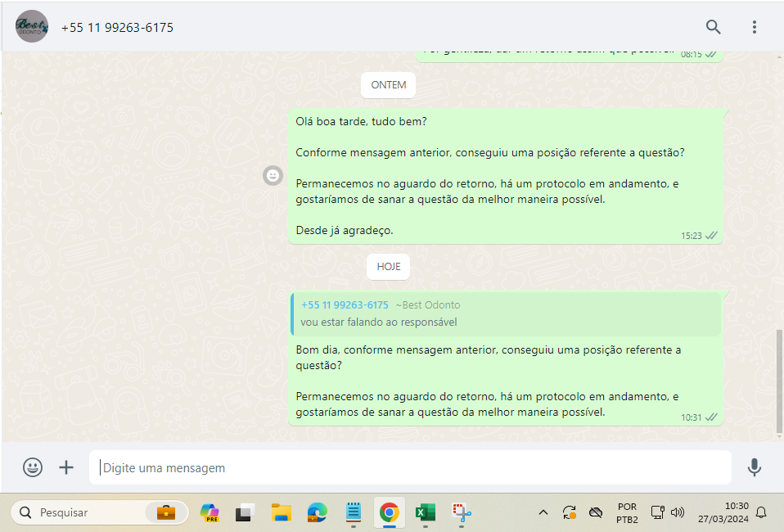Click the briefcase icon in the search box

[166, 512]
